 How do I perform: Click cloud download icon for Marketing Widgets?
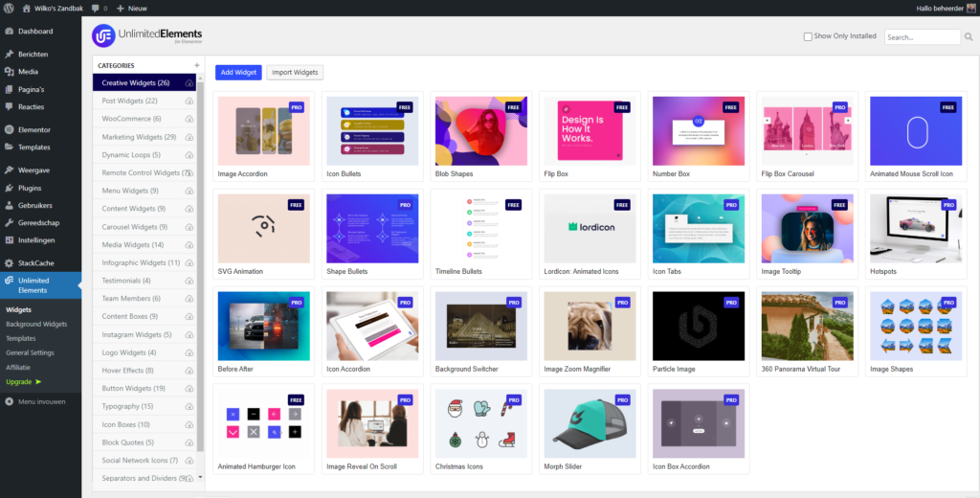189,137
